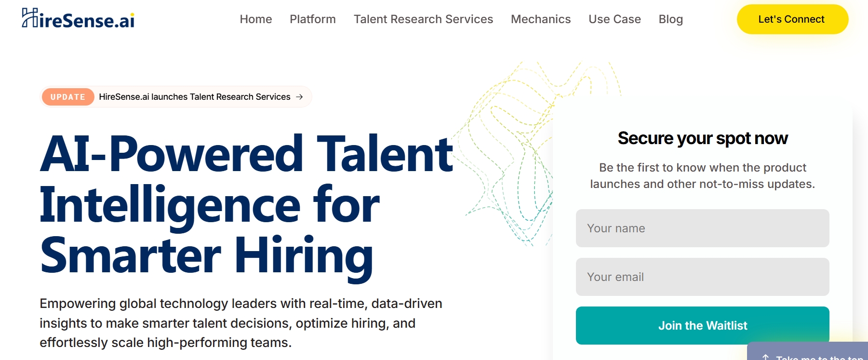Open the Talent Research Services launch announcement
The image size is (868, 360).
[195, 97]
